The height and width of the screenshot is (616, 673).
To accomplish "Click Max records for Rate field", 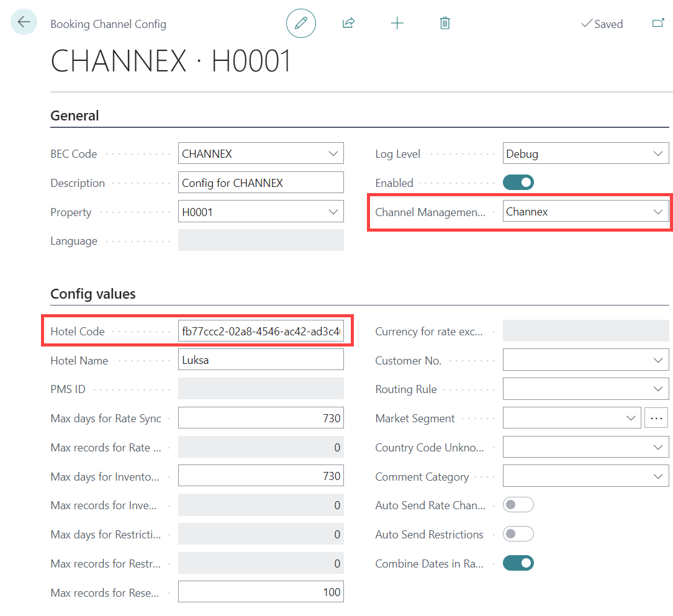I will click(261, 447).
